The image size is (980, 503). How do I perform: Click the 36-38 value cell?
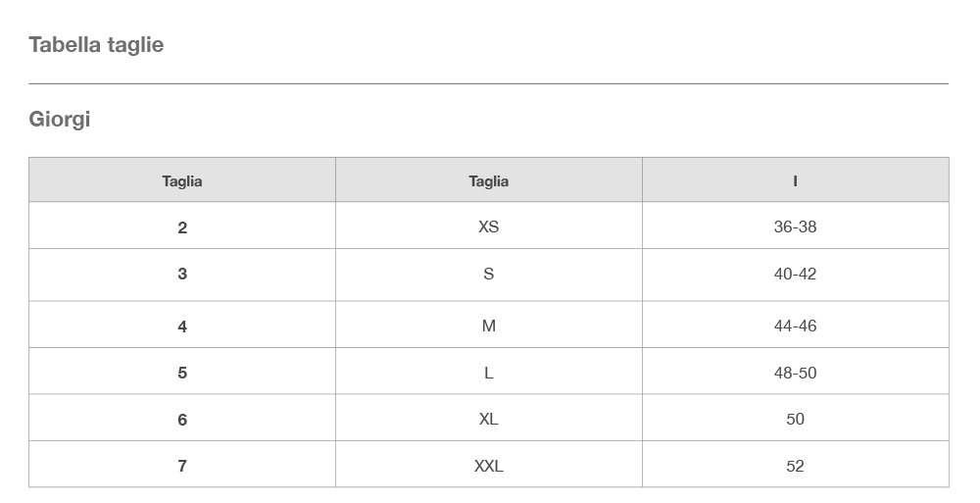(795, 226)
